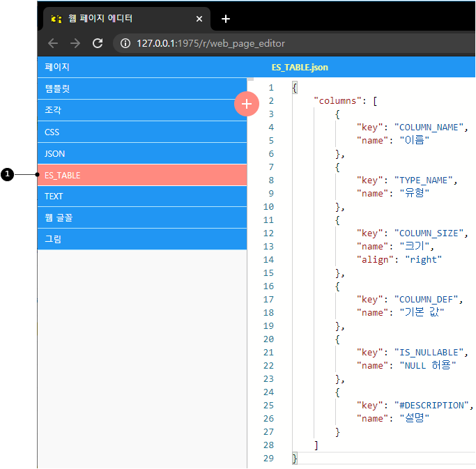The height and width of the screenshot is (469, 476).
Task: Open the CSS sidebar item
Action: (142, 132)
